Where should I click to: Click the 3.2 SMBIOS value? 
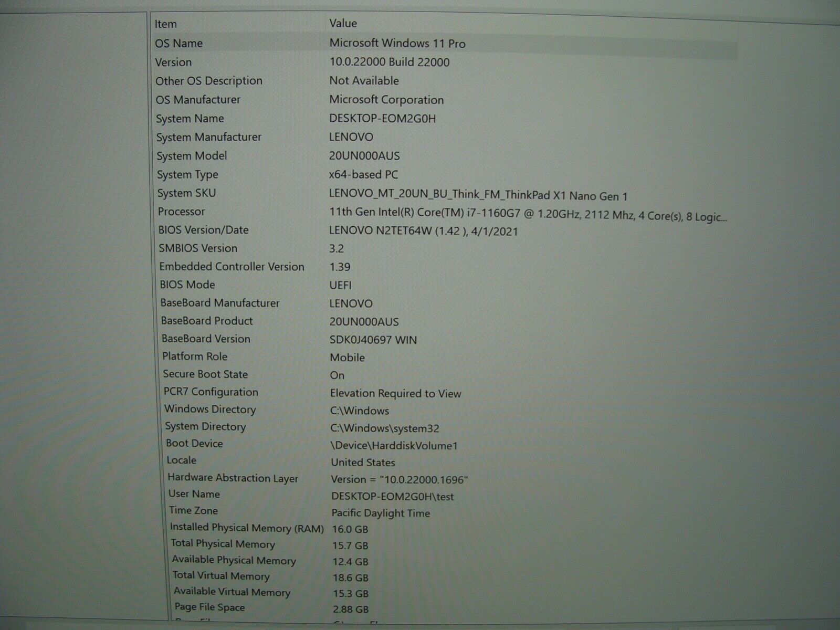(x=337, y=249)
